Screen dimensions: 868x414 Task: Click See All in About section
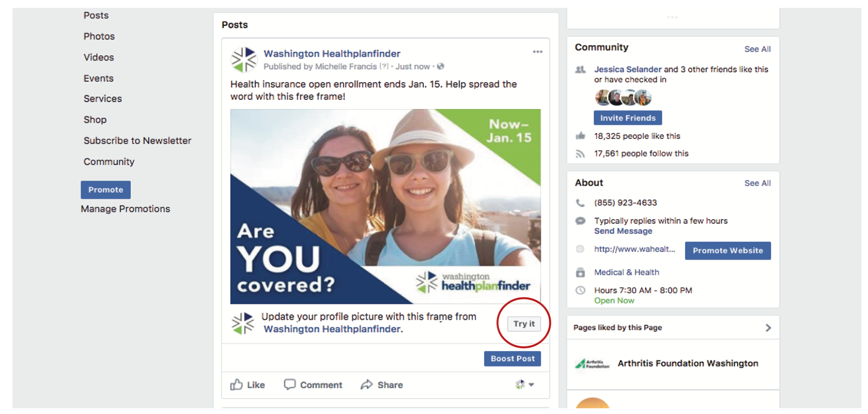tap(758, 183)
